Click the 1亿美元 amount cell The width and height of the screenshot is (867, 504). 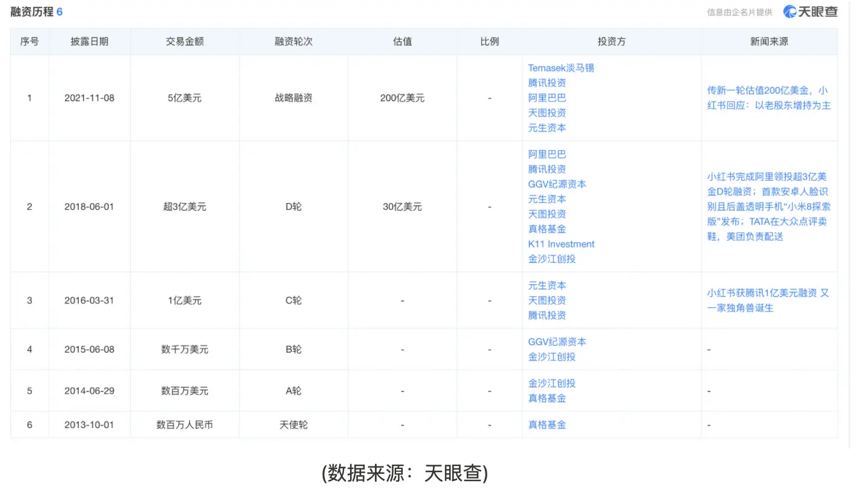click(185, 300)
